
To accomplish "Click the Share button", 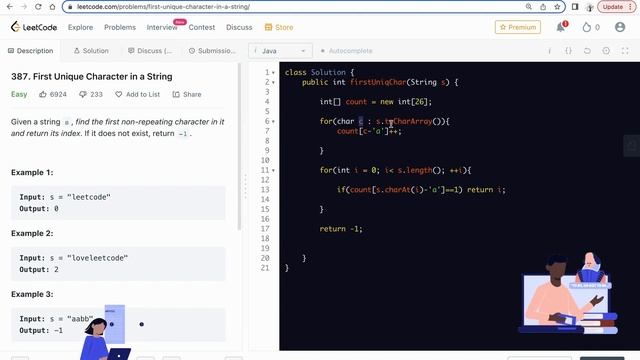I will [187, 94].
